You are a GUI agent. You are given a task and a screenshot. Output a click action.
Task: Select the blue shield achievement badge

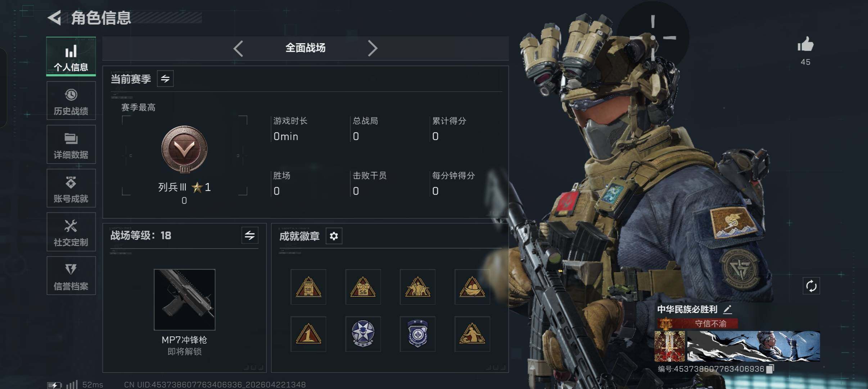[417, 334]
